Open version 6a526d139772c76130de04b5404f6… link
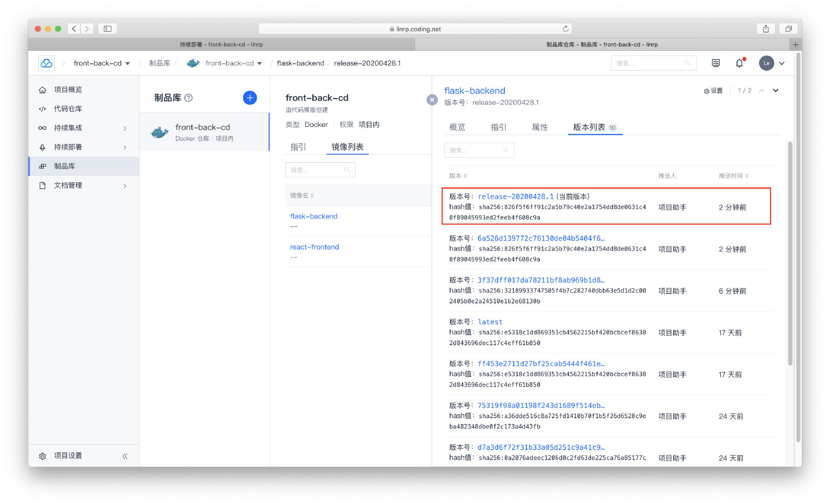 [541, 238]
